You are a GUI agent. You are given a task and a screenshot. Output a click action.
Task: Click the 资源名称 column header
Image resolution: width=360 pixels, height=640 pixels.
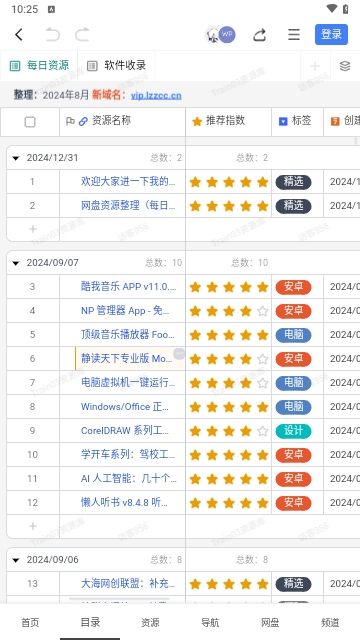122,122
